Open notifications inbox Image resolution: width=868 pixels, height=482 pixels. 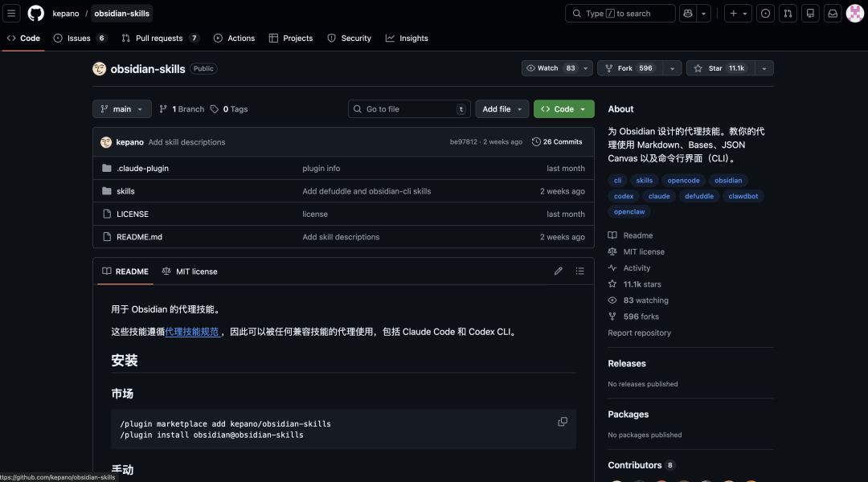point(832,13)
